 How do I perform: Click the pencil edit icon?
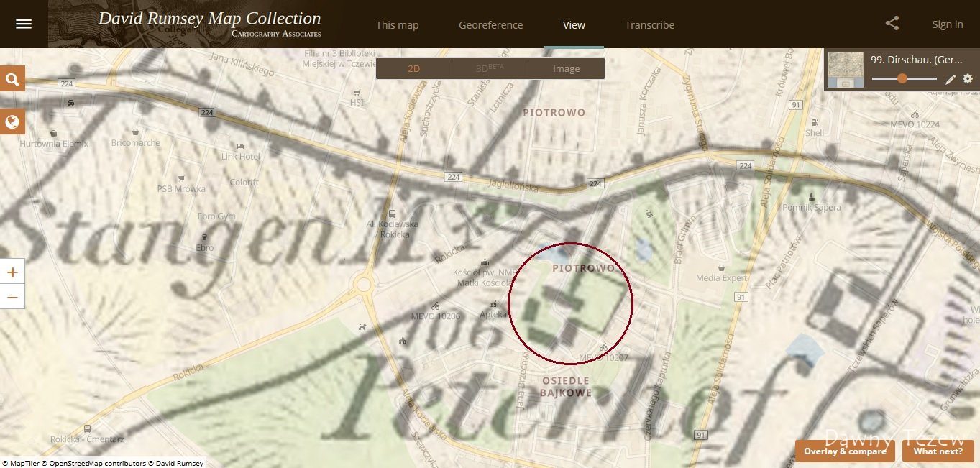pos(951,79)
